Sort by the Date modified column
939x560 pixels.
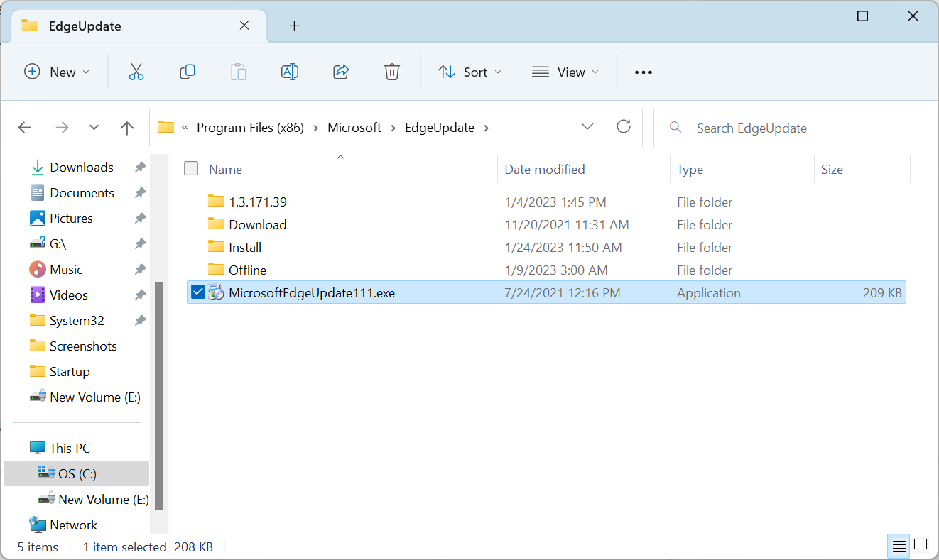tap(545, 169)
